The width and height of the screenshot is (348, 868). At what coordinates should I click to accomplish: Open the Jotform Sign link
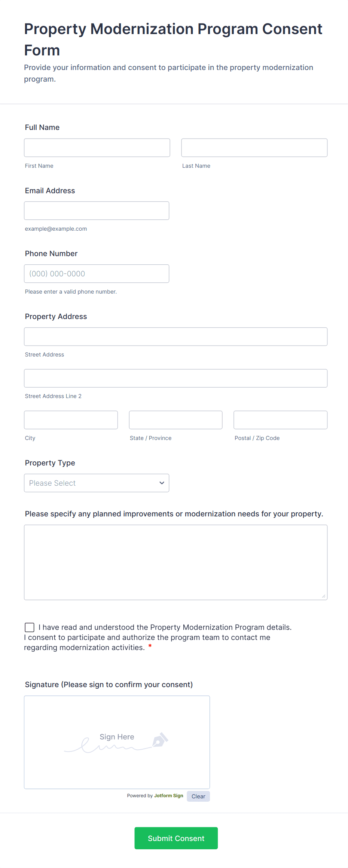click(169, 796)
